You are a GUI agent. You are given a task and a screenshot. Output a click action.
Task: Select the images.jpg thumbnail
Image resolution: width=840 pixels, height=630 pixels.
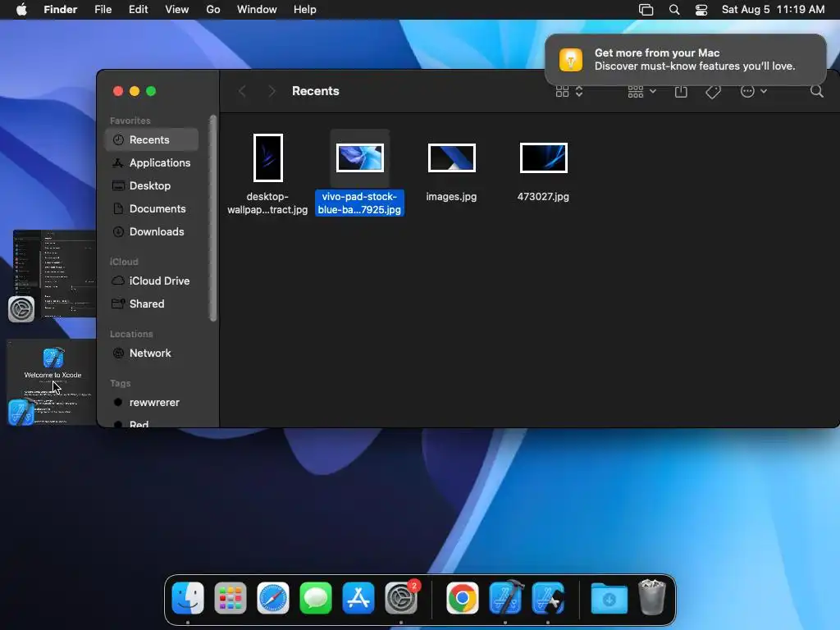(452, 158)
